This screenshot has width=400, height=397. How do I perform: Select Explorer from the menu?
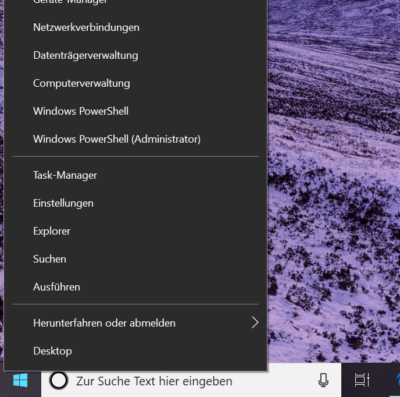point(135,231)
